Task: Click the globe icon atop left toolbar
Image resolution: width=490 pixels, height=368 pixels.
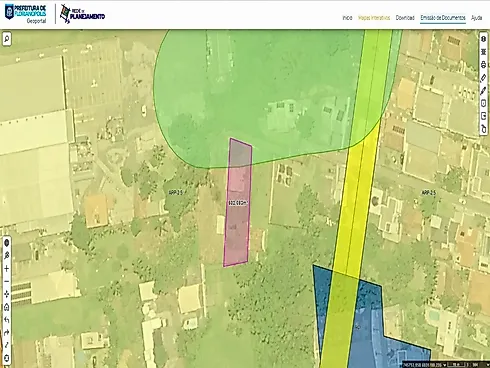Action: (x=7, y=243)
